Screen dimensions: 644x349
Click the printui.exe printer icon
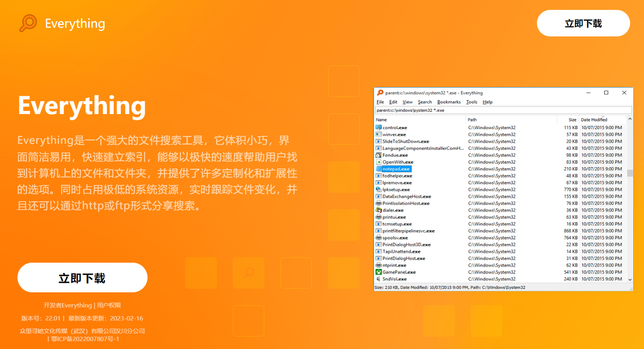[x=379, y=217]
